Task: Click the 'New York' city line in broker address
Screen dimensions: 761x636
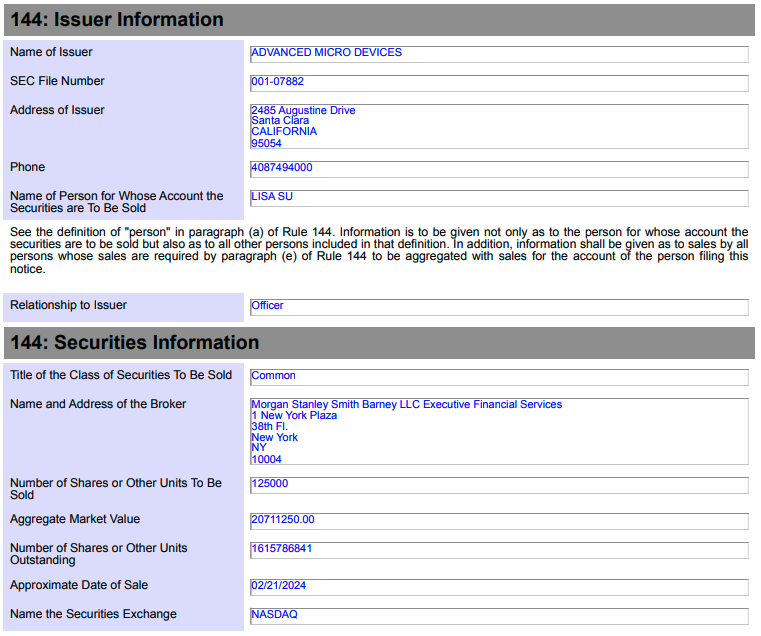Action: coord(275,437)
